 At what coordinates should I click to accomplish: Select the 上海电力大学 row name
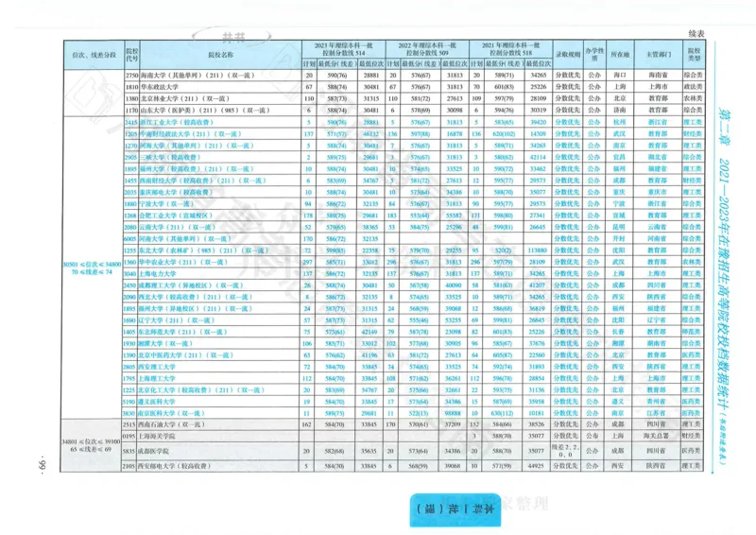157,273
